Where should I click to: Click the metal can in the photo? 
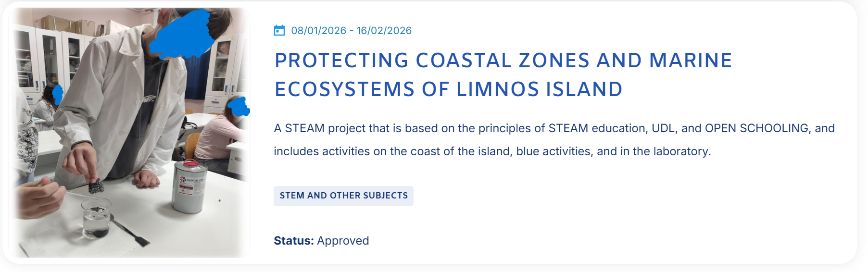[189, 186]
